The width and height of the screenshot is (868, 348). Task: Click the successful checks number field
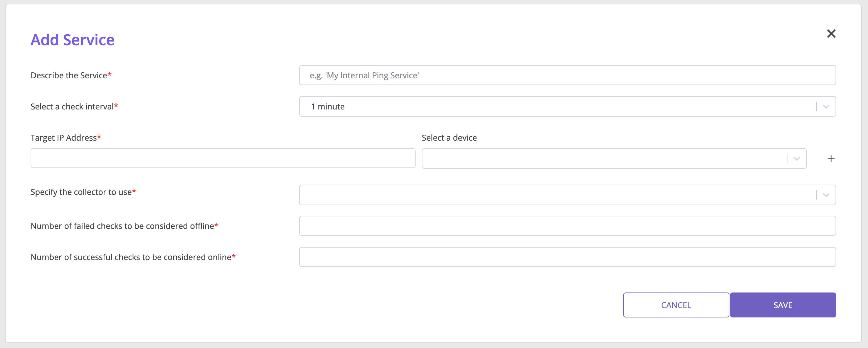coord(567,256)
